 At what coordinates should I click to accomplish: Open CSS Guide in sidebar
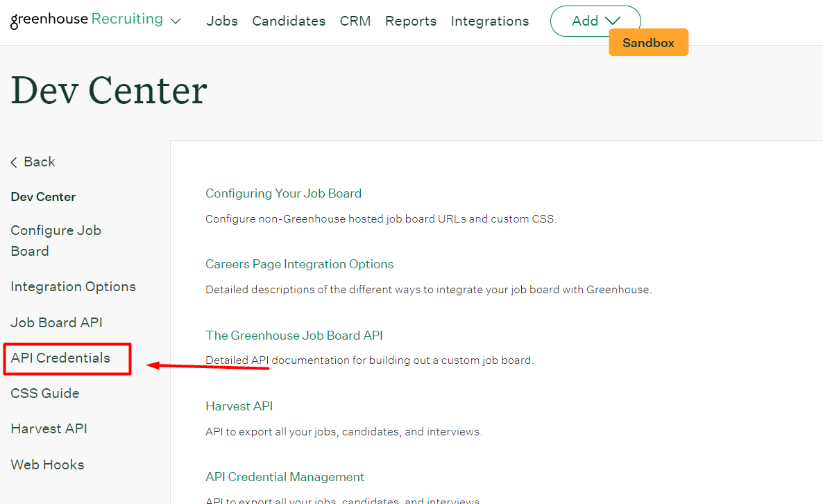44,393
